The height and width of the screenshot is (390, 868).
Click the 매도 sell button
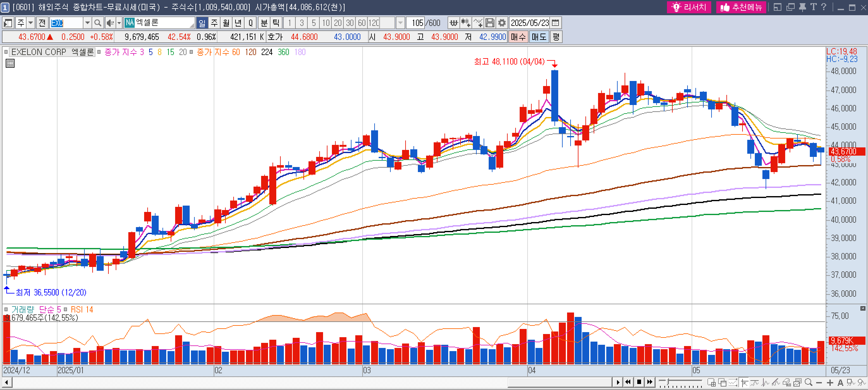tap(539, 37)
